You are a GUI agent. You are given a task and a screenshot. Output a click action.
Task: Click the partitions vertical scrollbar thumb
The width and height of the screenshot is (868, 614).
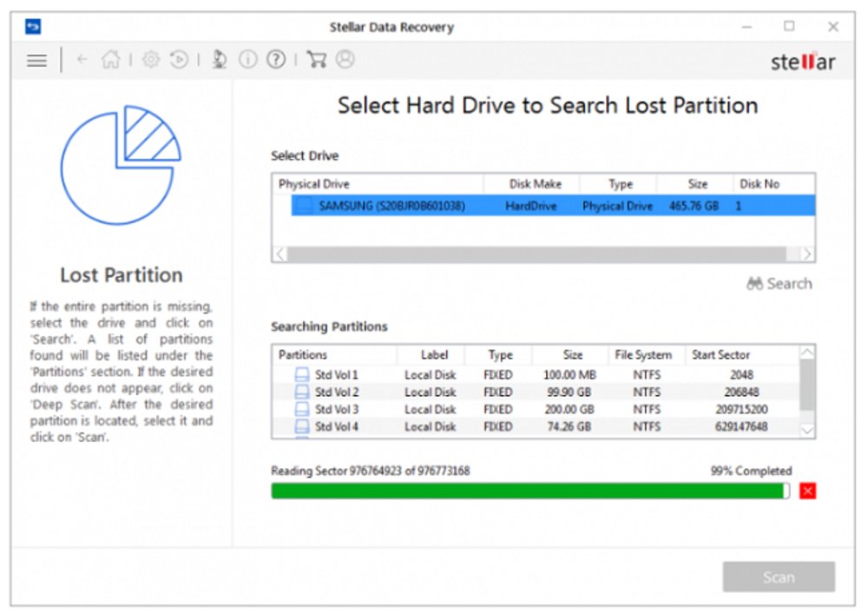[807, 385]
